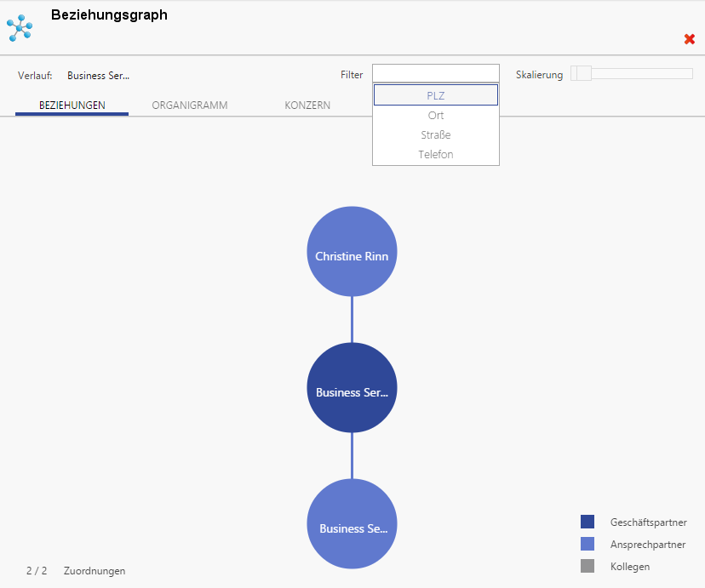Click the Zuordnungen count label
Viewport: 705px width, 588px height.
(x=94, y=571)
